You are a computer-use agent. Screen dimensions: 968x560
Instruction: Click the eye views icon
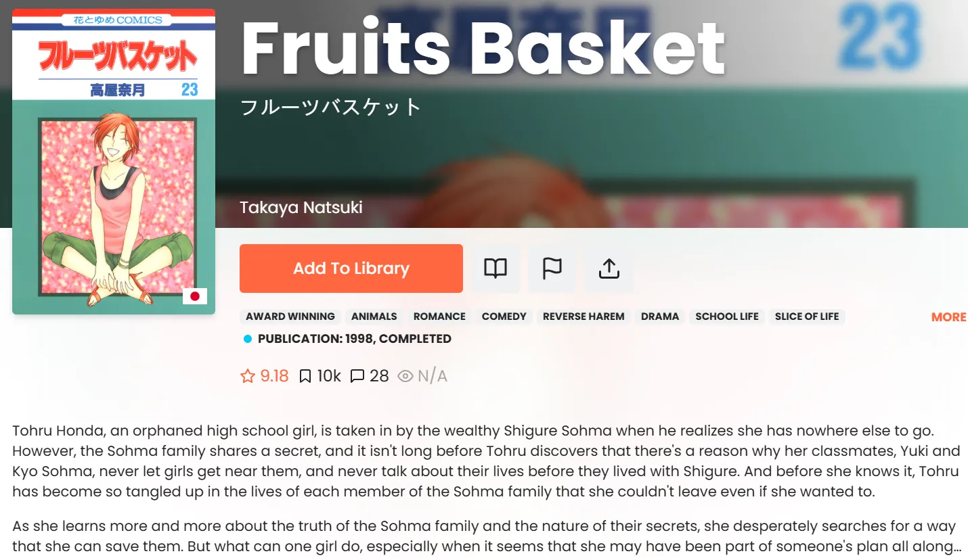pyautogui.click(x=405, y=376)
